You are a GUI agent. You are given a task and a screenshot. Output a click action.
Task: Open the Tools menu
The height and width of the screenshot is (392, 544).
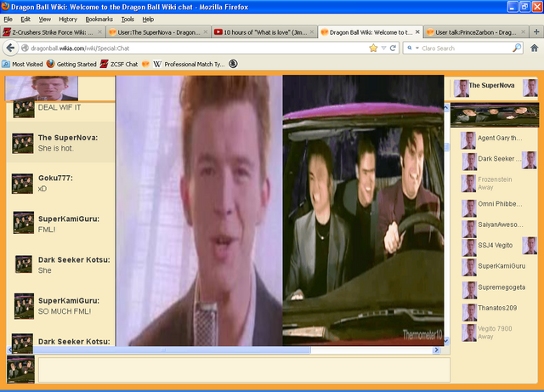click(127, 19)
